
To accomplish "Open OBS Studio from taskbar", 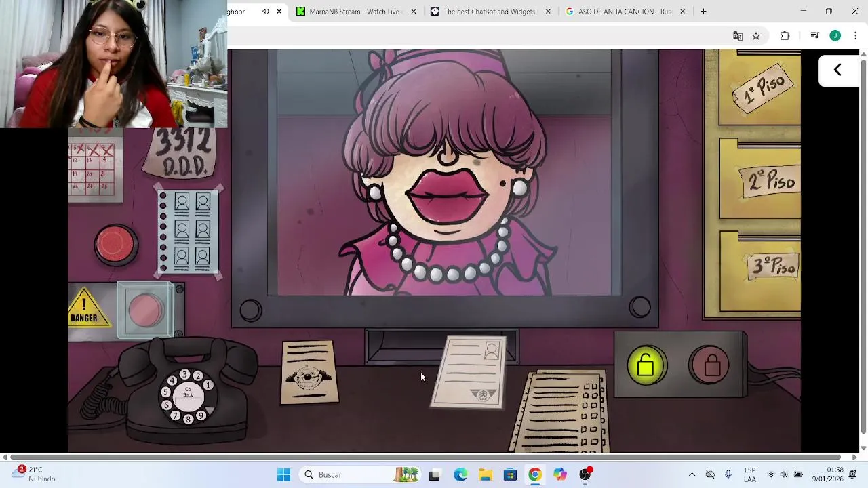I will pos(585,474).
